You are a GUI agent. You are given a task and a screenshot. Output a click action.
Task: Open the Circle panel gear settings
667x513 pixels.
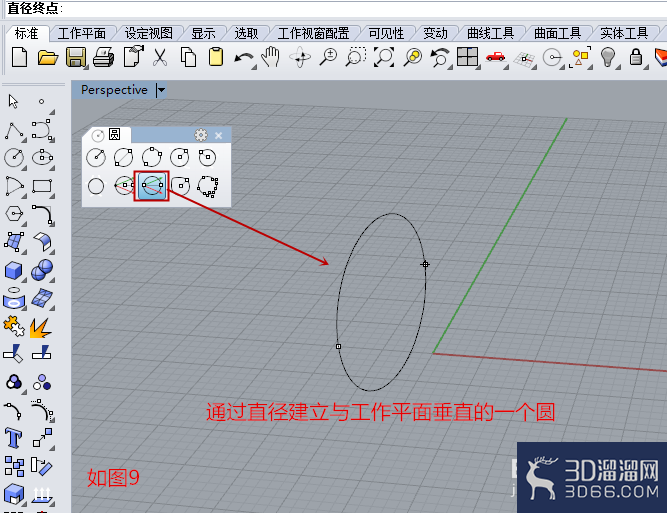(x=201, y=135)
